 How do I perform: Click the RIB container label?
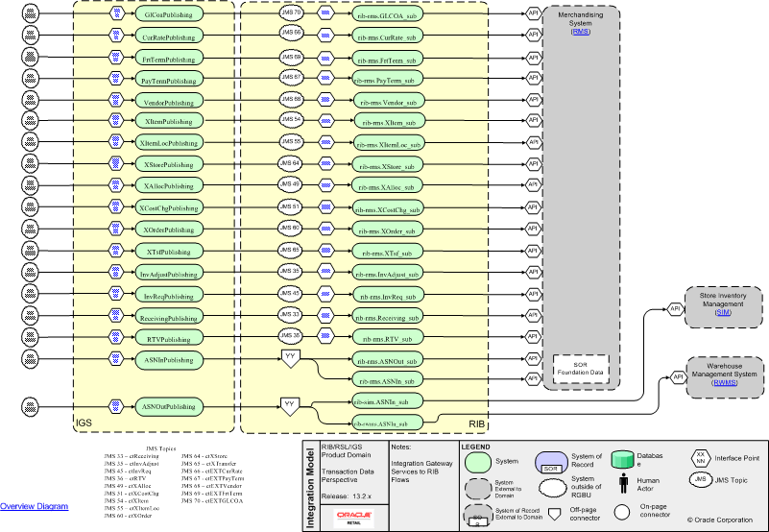pyautogui.click(x=477, y=423)
